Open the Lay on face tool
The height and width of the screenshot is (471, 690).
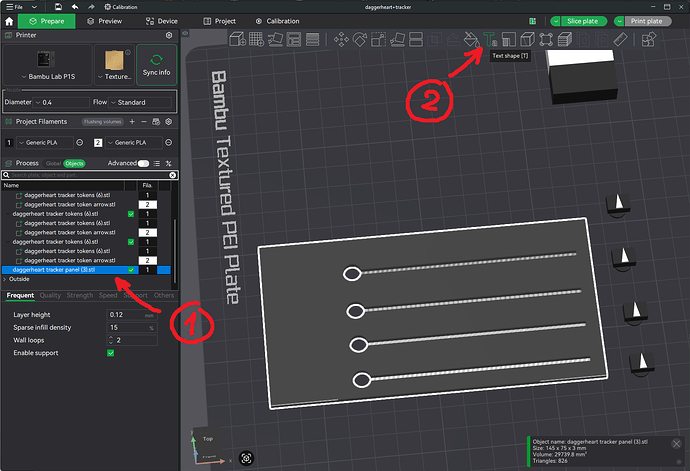click(x=397, y=40)
